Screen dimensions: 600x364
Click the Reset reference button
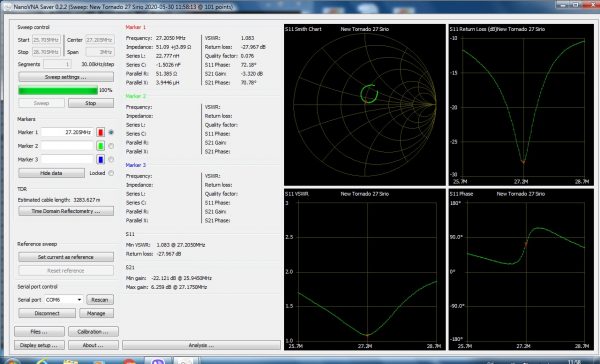click(x=66, y=271)
